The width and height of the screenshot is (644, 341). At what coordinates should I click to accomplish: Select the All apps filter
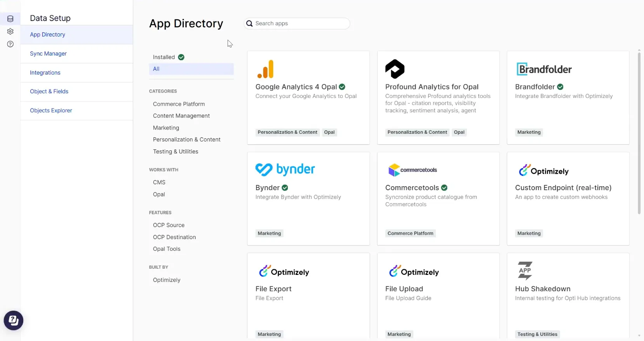(191, 69)
